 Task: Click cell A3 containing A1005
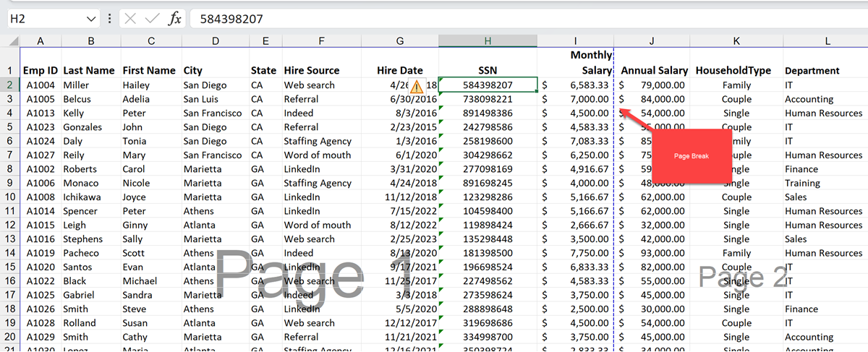pyautogui.click(x=41, y=99)
